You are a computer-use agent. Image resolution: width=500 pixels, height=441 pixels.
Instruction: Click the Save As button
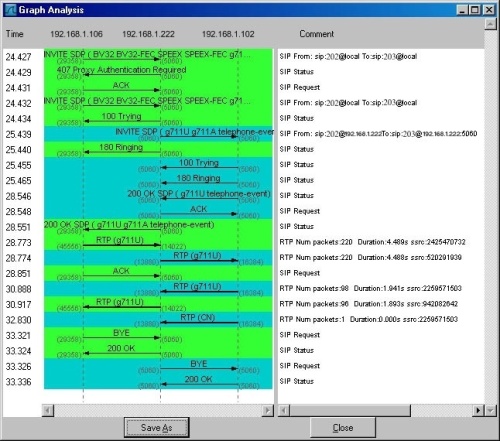pos(157,427)
